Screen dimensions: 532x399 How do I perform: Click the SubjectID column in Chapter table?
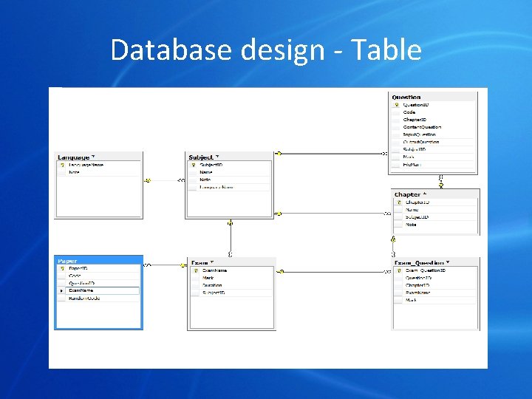[x=436, y=217]
